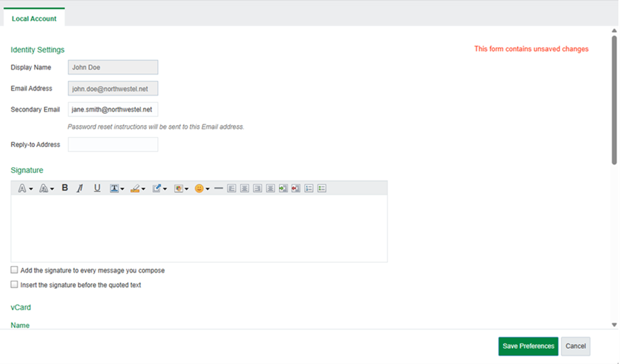
Task: Click the underline formatting icon
Action: [97, 188]
